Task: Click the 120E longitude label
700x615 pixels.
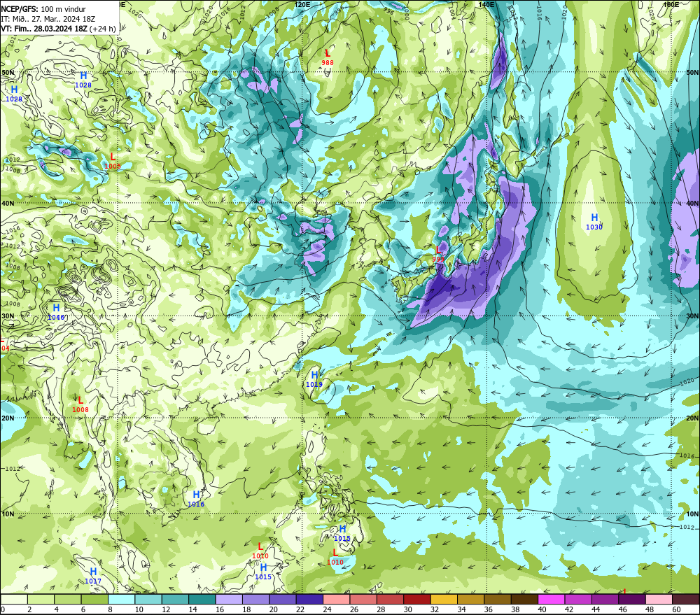Action: (x=302, y=4)
